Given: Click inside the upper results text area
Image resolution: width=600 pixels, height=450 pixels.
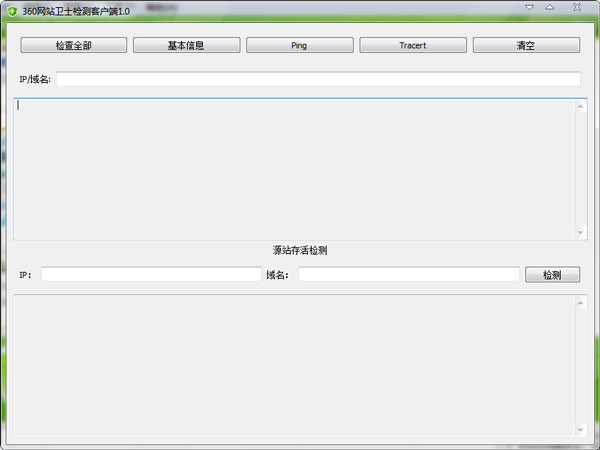Looking at the screenshot, I should tap(293, 169).
